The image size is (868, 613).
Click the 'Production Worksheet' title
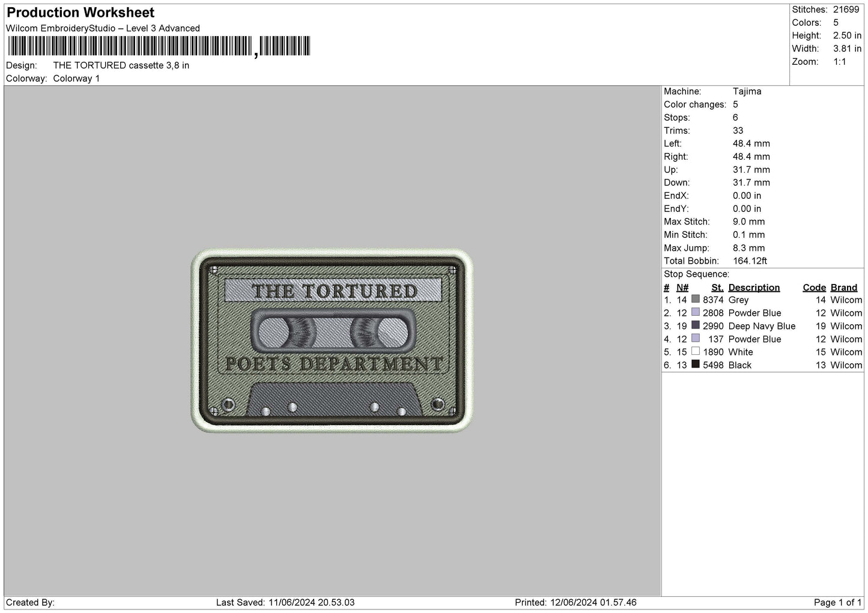point(80,13)
